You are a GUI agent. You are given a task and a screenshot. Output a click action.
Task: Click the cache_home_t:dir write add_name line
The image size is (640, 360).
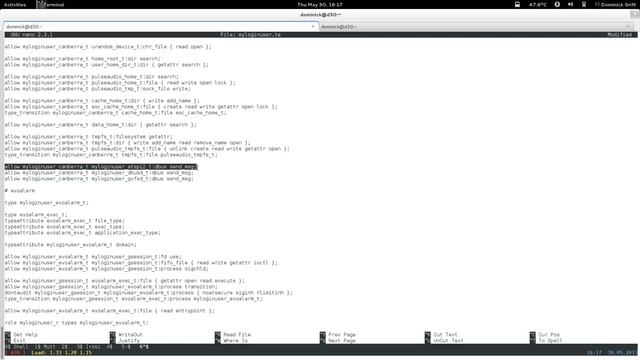tap(102, 100)
